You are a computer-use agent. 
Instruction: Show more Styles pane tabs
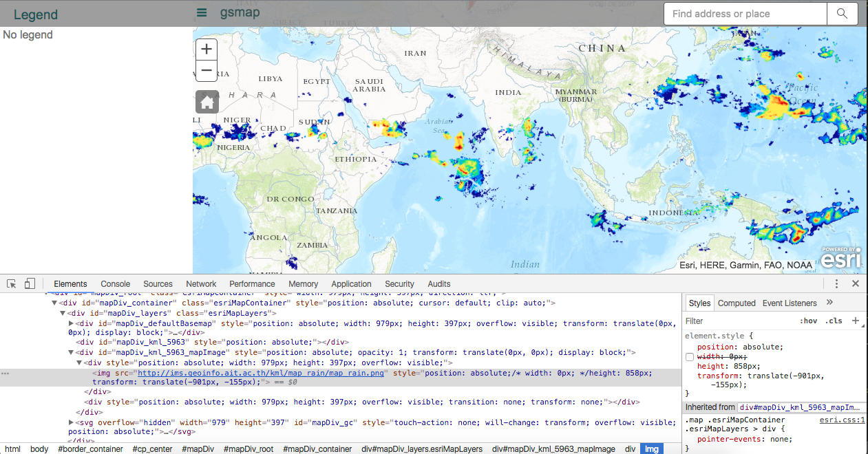point(829,303)
